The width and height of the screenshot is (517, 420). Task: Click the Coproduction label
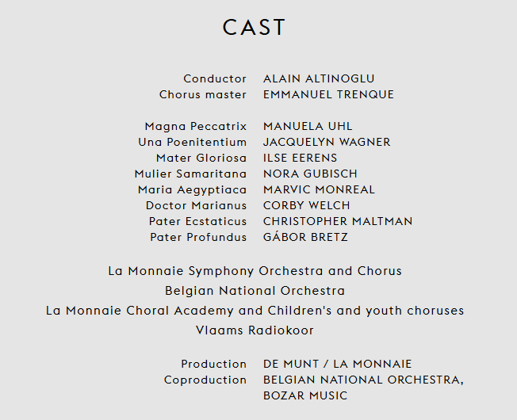coord(205,380)
